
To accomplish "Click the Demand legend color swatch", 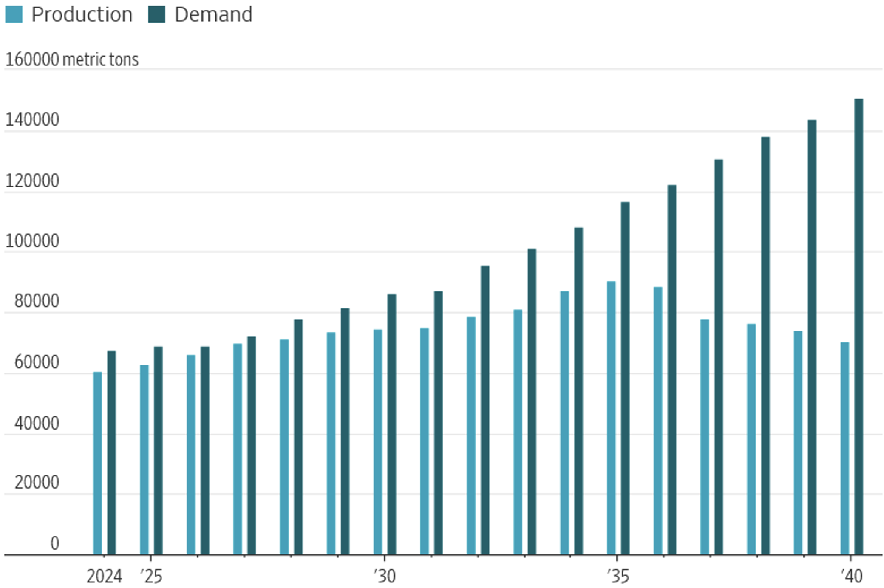I will coord(156,14).
